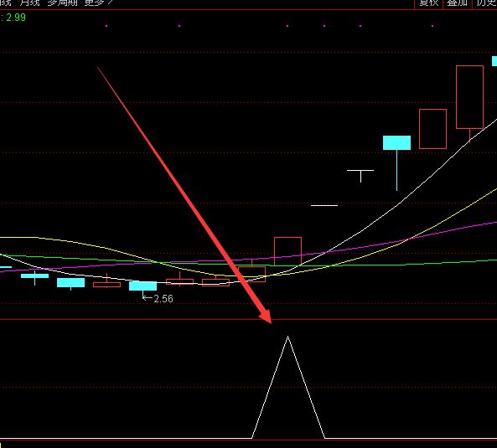Switch to the 月线 monthly period tab
The width and height of the screenshot is (497, 448).
click(x=30, y=3)
